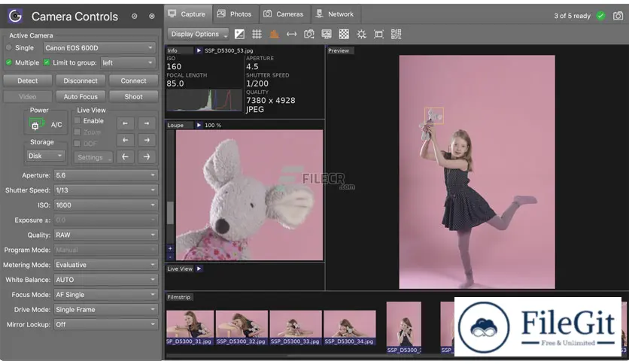Enable the Live View checkbox
Viewport: 629px width, 364px height.
click(77, 120)
